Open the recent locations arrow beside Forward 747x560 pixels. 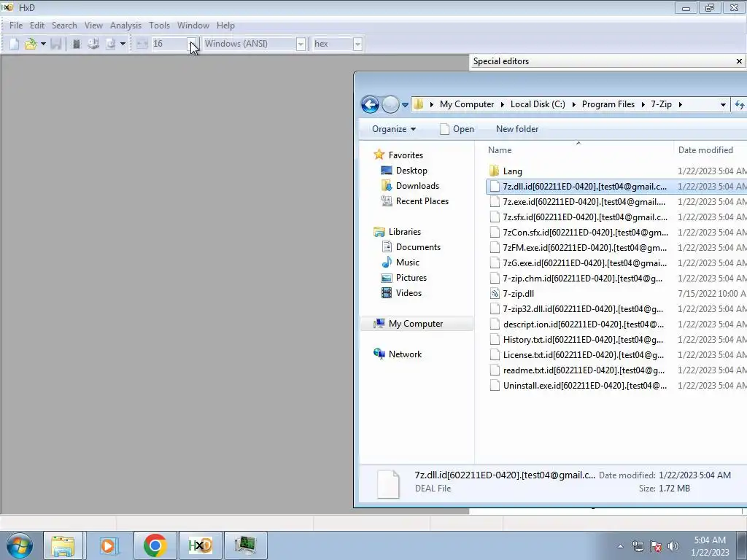tap(405, 105)
